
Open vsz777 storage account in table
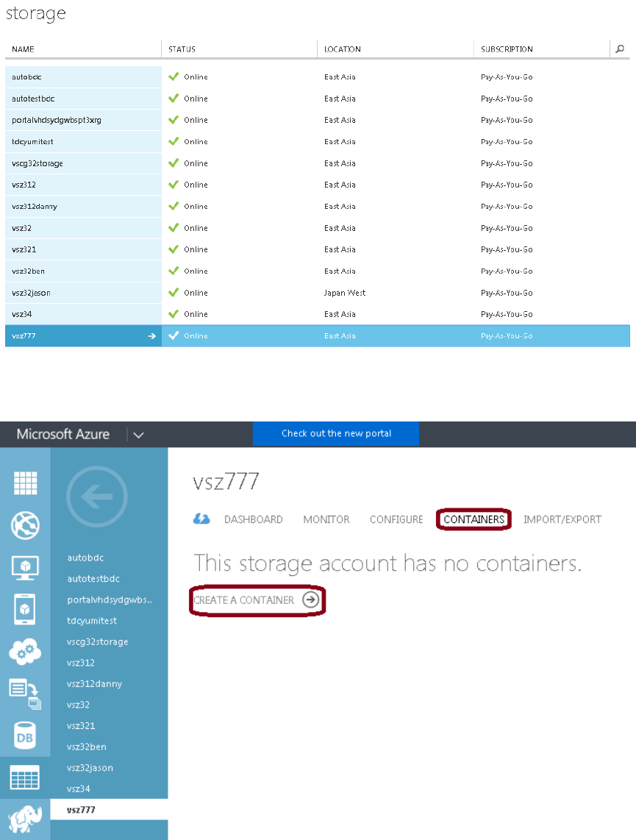[24, 336]
